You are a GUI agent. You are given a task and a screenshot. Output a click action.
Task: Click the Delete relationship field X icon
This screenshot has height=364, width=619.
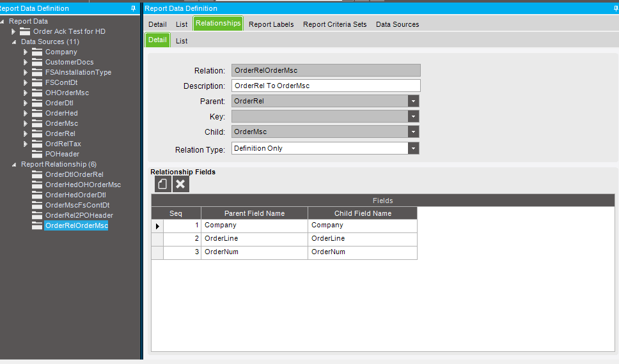[x=181, y=184]
